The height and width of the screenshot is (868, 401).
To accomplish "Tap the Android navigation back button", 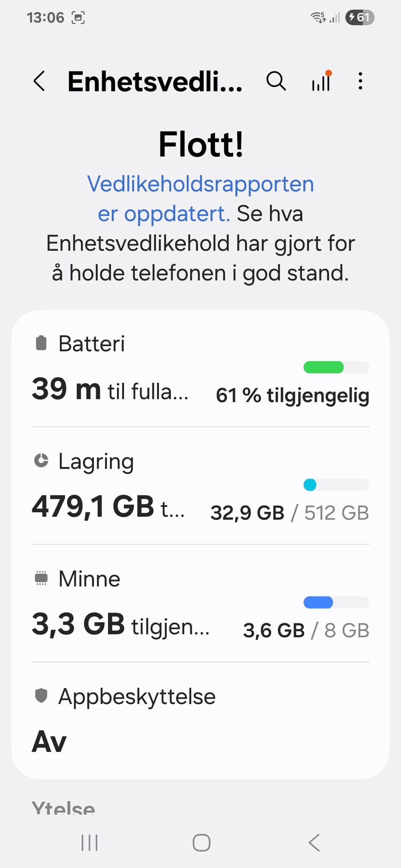I will pos(314,843).
